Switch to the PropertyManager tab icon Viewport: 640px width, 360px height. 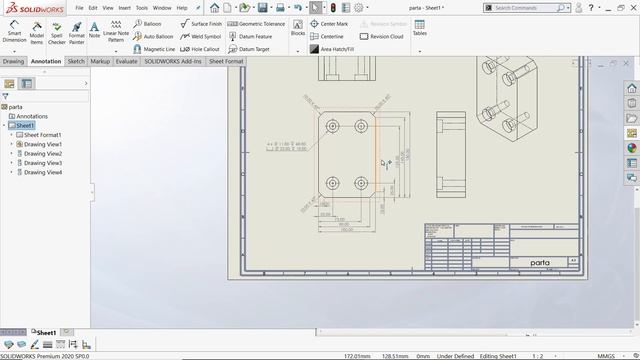pos(27,84)
